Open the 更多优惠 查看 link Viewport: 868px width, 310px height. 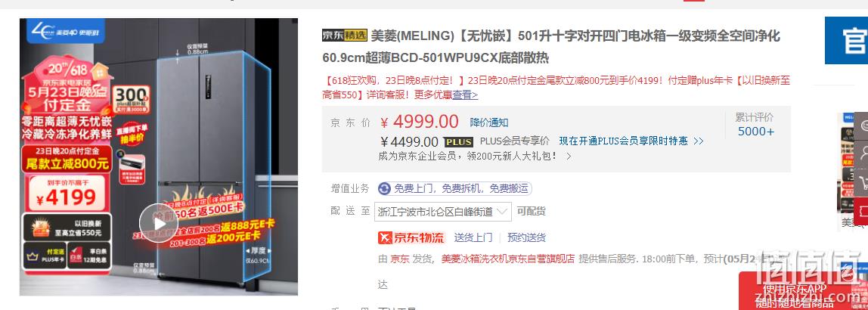pos(465,95)
